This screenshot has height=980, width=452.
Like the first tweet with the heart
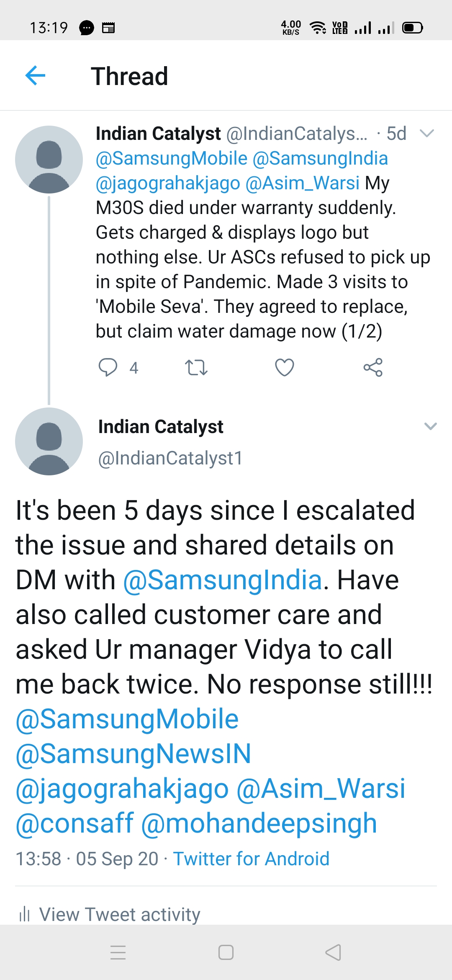click(284, 367)
